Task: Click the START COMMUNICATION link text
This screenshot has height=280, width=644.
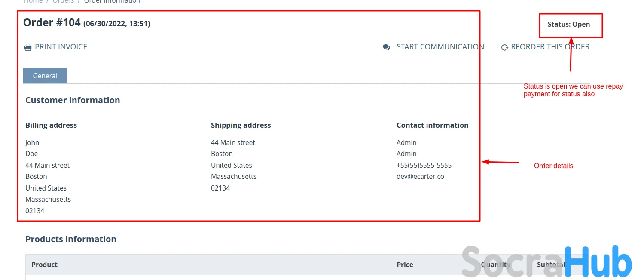Action: pos(440,47)
